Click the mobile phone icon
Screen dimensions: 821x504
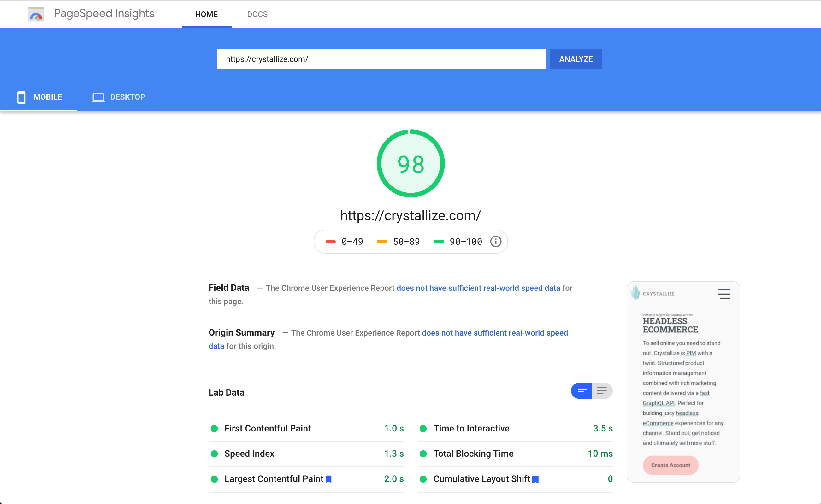pyautogui.click(x=21, y=97)
